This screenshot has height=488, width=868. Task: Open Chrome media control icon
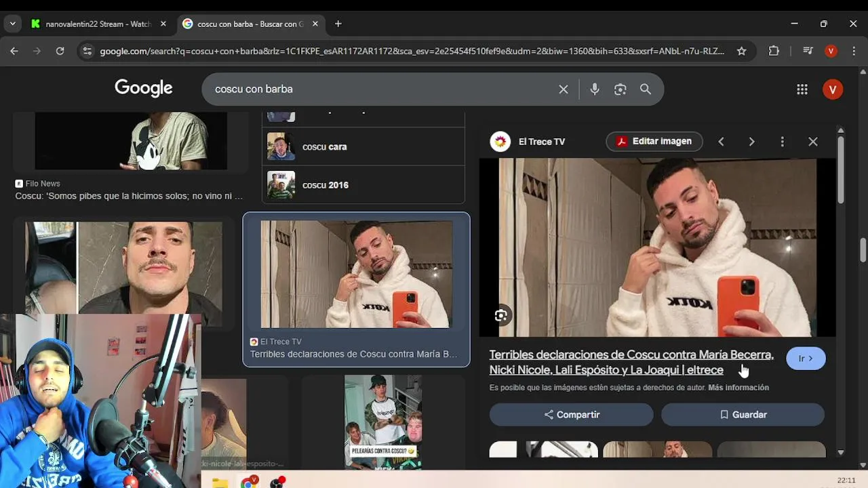pos(807,51)
